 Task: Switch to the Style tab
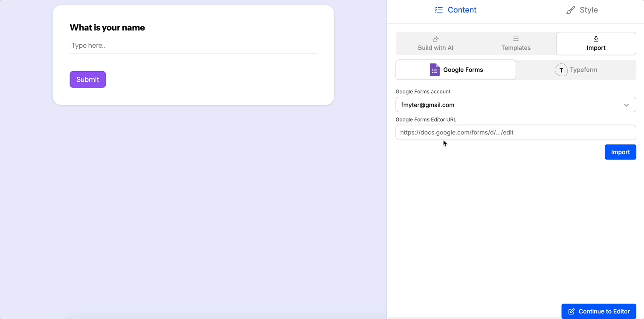589,9
